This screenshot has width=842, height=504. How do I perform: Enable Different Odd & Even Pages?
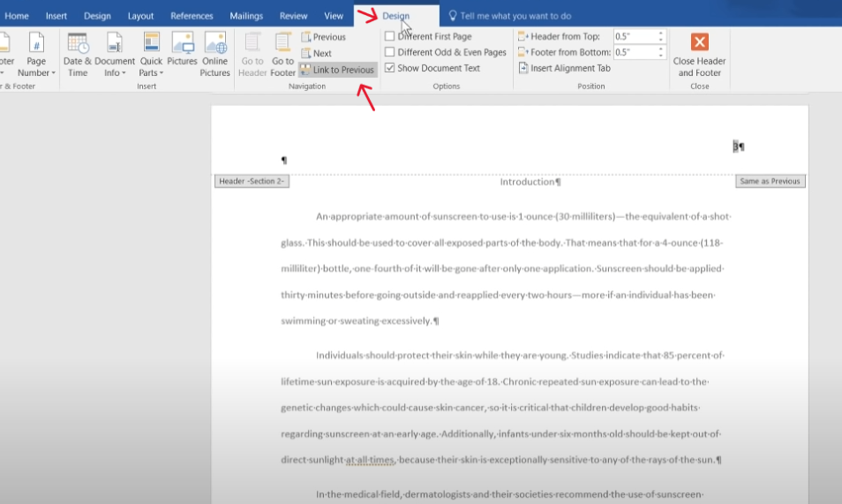tap(390, 52)
